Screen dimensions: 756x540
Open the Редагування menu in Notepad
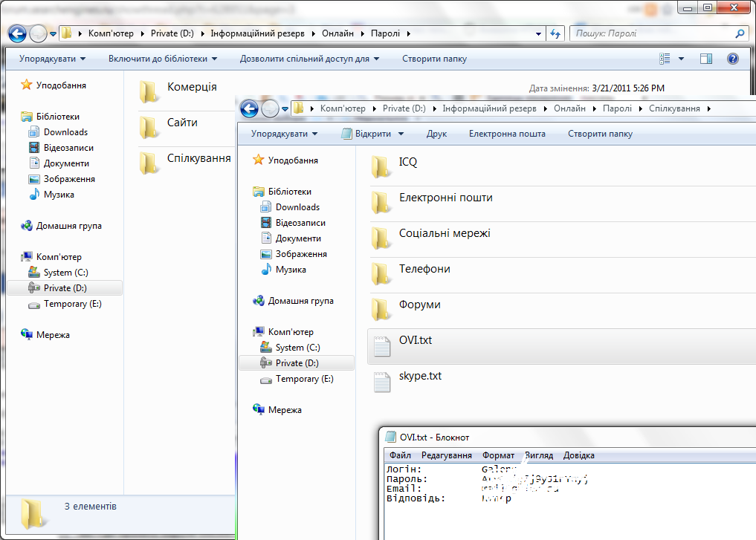tap(446, 455)
